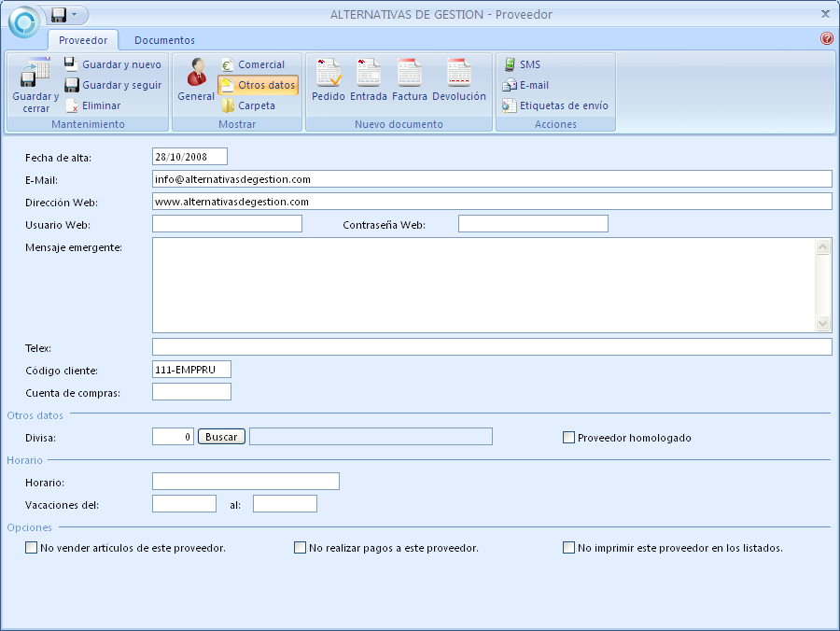Viewport: 840px width, 631px height.
Task: Create a new Factura document
Action: 410,80
